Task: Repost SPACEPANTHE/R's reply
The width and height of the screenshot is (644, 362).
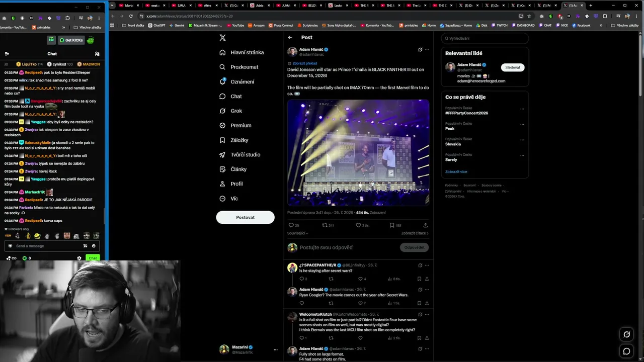Action: click(x=331, y=279)
